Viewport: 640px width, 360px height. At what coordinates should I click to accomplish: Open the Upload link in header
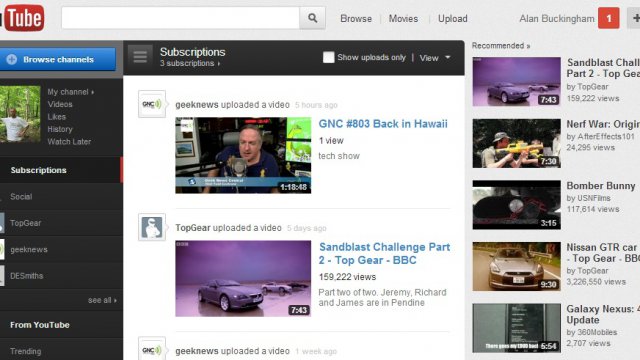pos(453,19)
